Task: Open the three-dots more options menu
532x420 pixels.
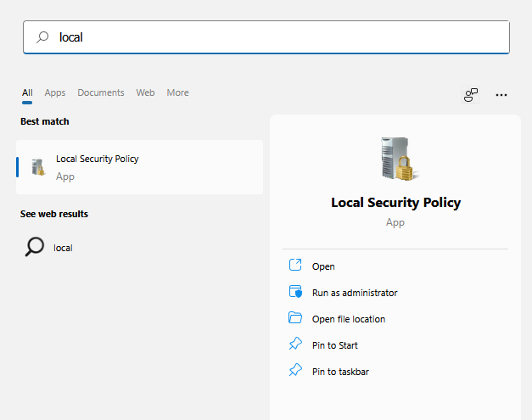Action: tap(501, 95)
